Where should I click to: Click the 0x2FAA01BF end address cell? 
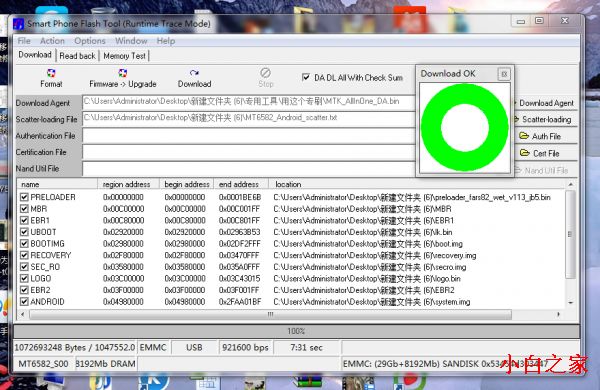pyautogui.click(x=240, y=302)
